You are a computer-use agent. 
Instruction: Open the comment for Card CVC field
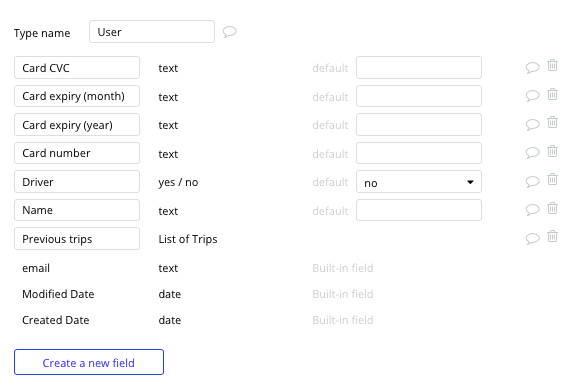click(x=532, y=67)
